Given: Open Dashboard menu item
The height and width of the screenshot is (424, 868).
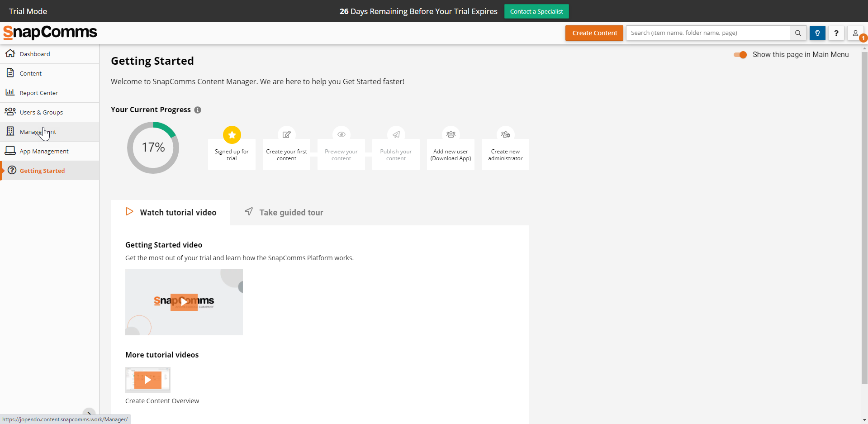Looking at the screenshot, I should click(50, 54).
